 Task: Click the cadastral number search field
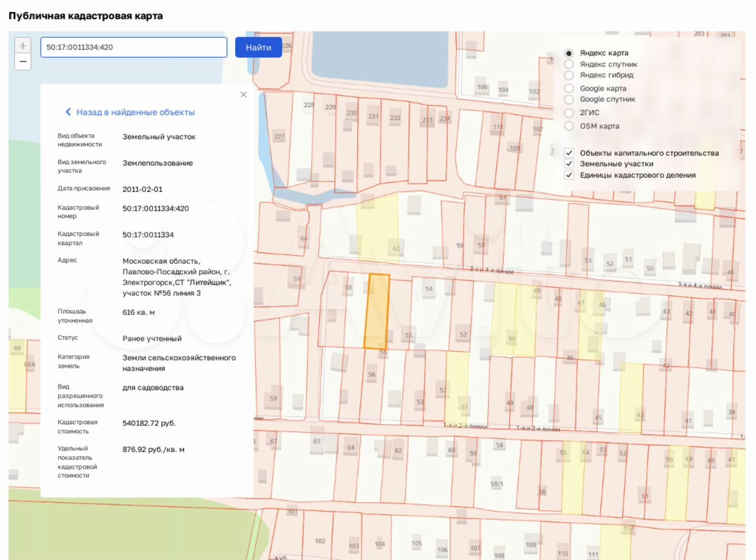[133, 47]
